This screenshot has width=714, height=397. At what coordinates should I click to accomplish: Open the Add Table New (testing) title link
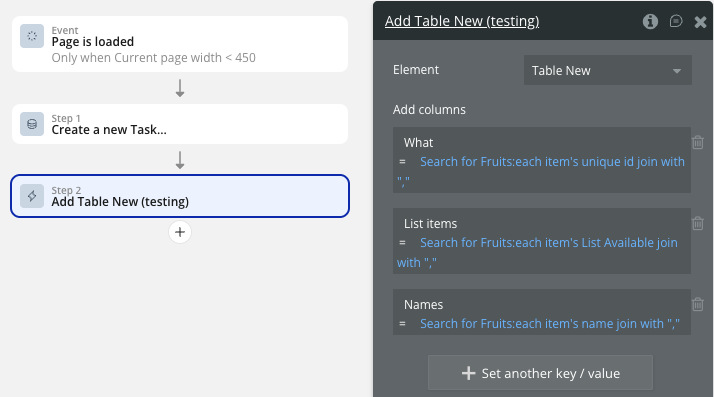(462, 21)
